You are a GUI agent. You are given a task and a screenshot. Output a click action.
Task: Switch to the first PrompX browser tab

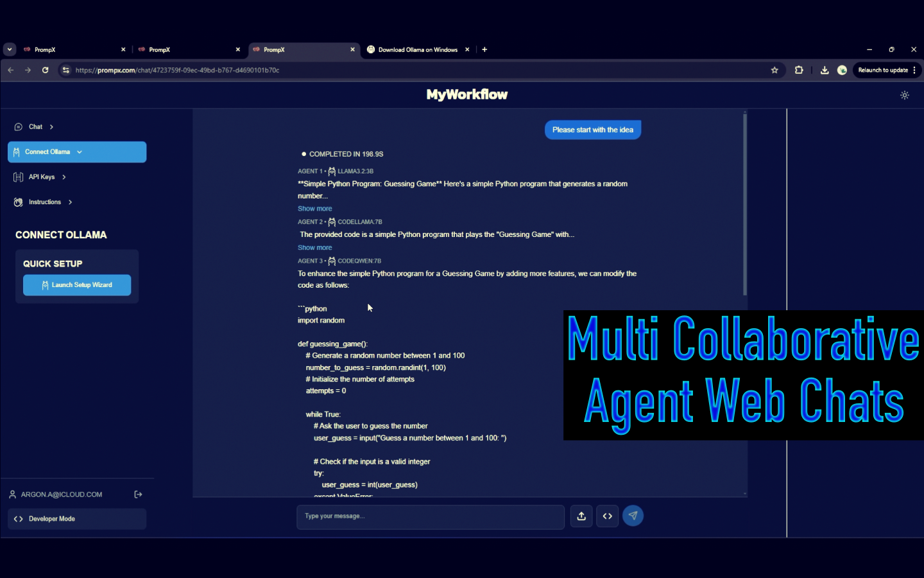[74, 50]
